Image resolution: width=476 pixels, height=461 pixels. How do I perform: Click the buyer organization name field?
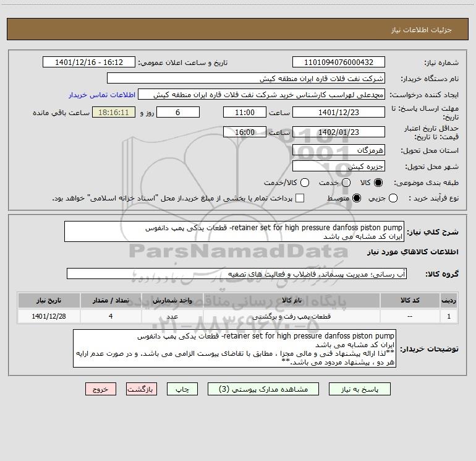pos(246,78)
